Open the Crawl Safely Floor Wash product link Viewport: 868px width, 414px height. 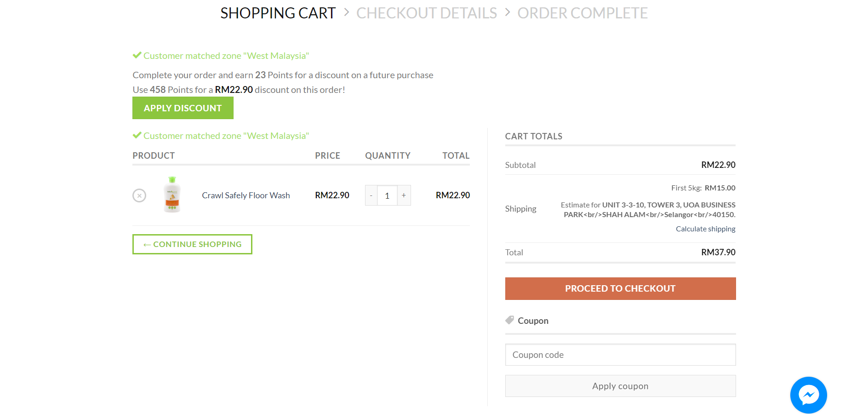tap(246, 195)
